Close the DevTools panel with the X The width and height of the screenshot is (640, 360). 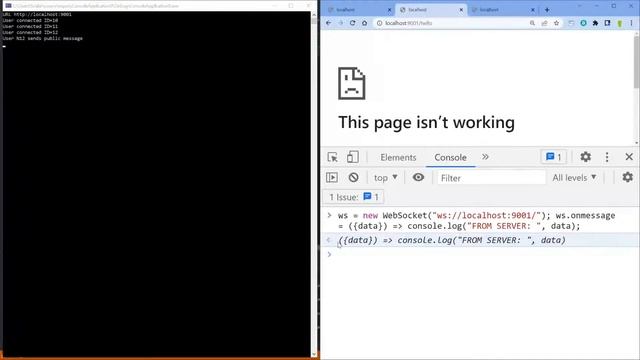coord(629,157)
